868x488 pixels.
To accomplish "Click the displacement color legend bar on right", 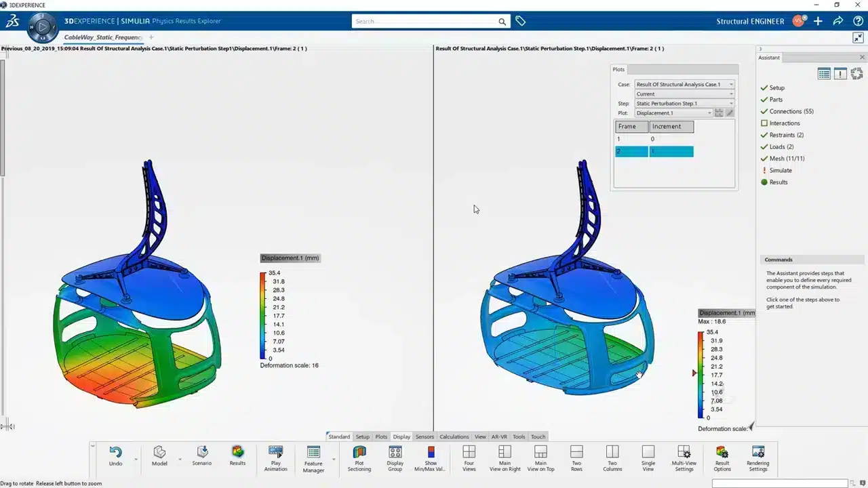I will coord(701,374).
